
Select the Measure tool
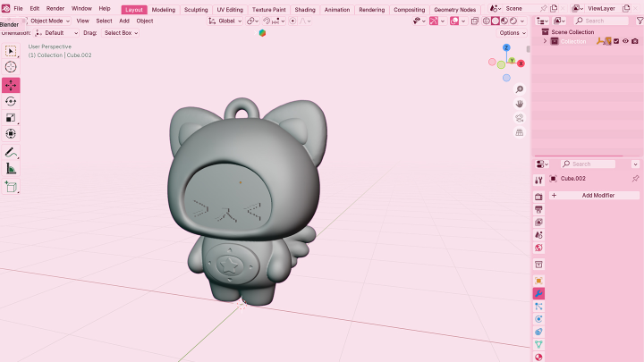11,169
